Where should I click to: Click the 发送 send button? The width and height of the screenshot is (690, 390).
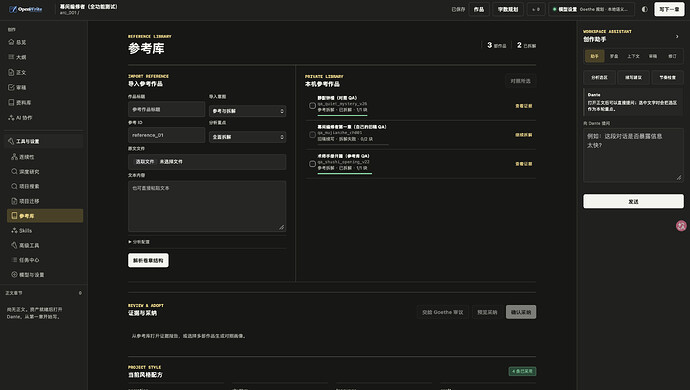pos(633,201)
